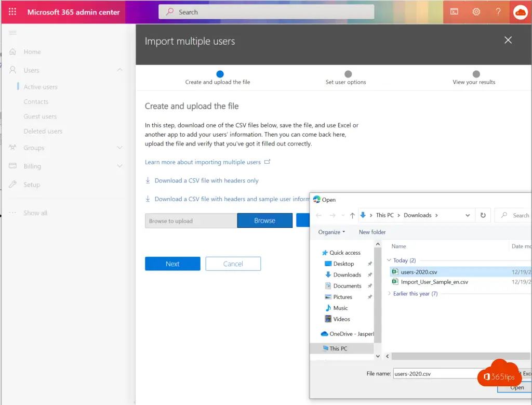This screenshot has width=532, height=405.
Task: Click the Cancel button
Action: click(x=233, y=264)
